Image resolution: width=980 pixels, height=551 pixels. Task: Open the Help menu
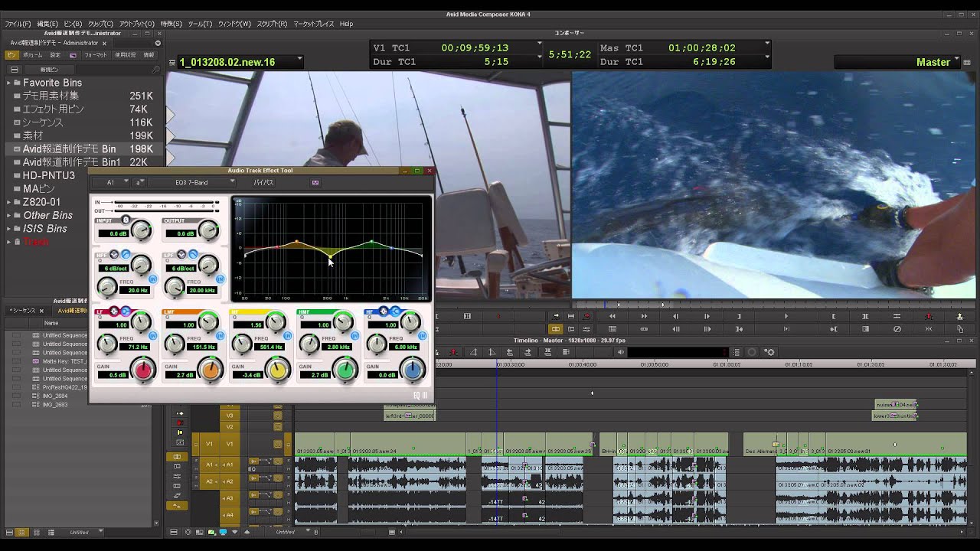pos(346,24)
